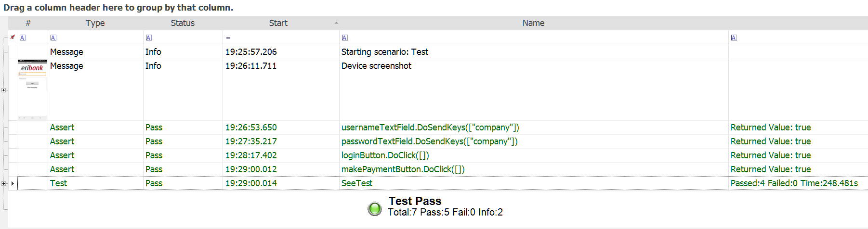This screenshot has width=868, height=229.
Task: Click the filter icon in the last column
Action: click(x=734, y=38)
